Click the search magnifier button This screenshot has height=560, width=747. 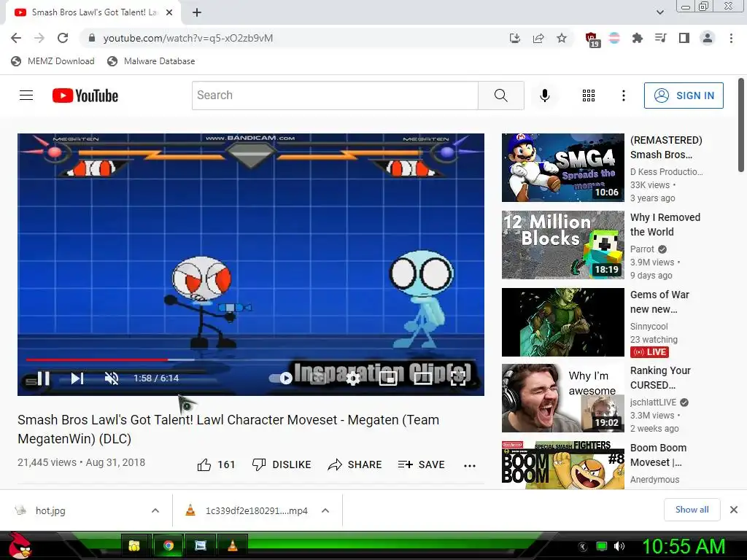coord(500,96)
